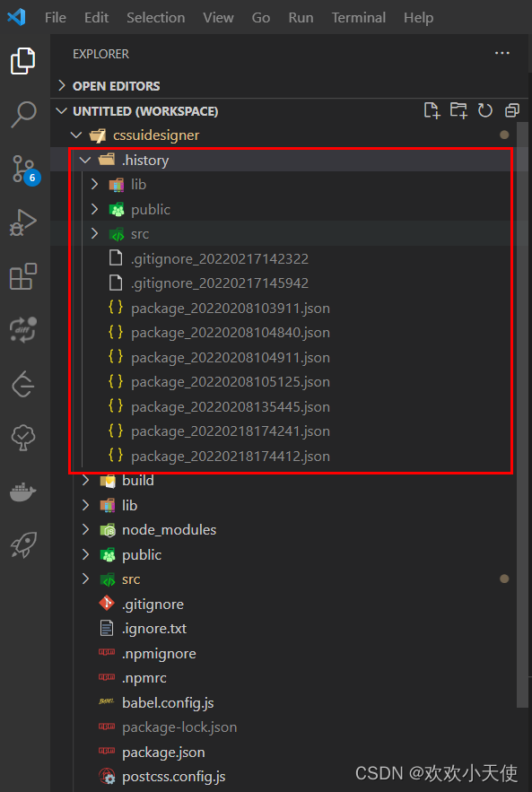This screenshot has height=792, width=532.
Task: Open Source Control view with 6 badge
Action: [x=23, y=169]
